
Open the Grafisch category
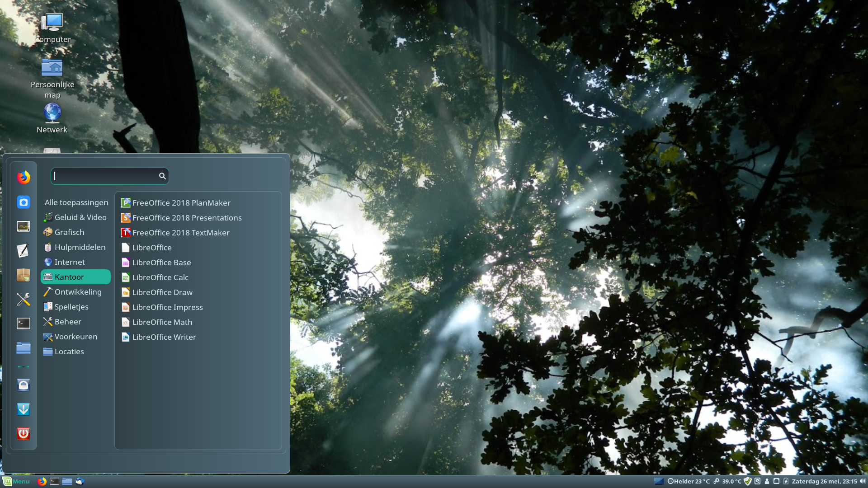(76, 232)
